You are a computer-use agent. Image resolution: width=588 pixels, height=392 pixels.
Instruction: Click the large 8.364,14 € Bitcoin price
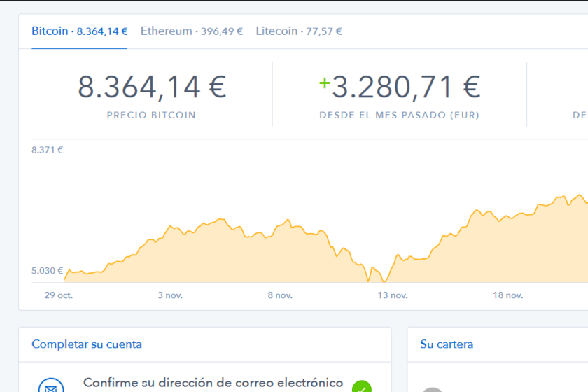click(152, 87)
